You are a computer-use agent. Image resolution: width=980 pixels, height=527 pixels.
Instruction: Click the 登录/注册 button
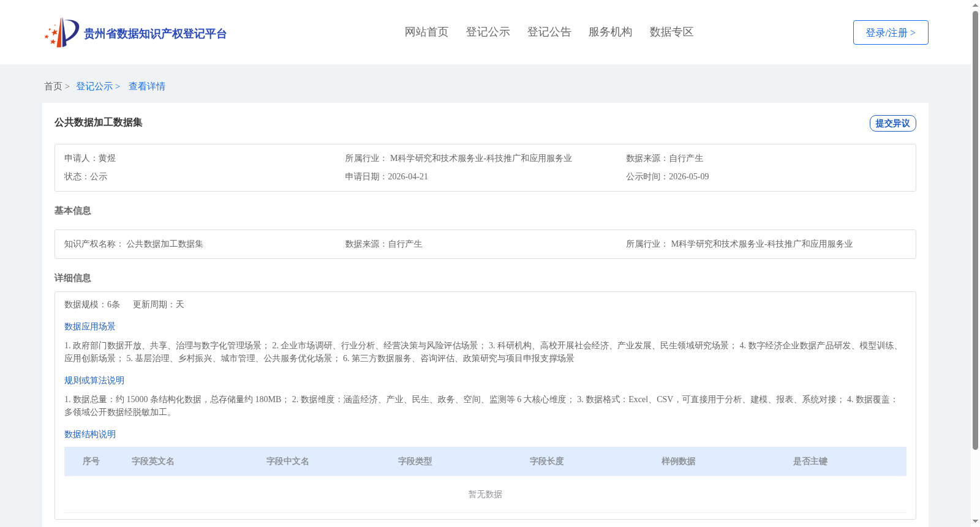pyautogui.click(x=891, y=32)
